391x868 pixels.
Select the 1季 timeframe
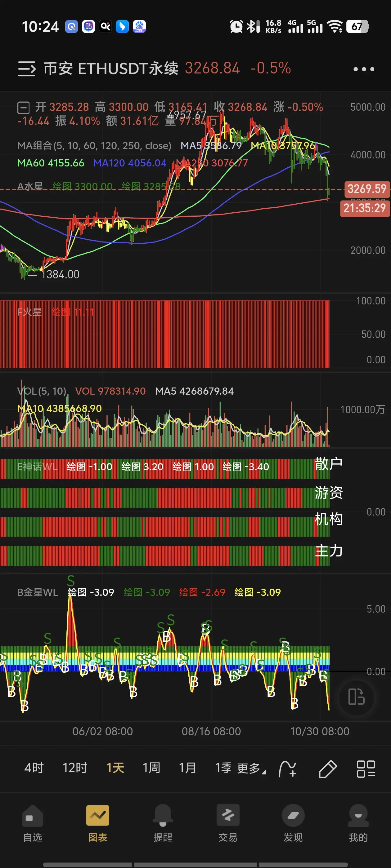coord(223,768)
